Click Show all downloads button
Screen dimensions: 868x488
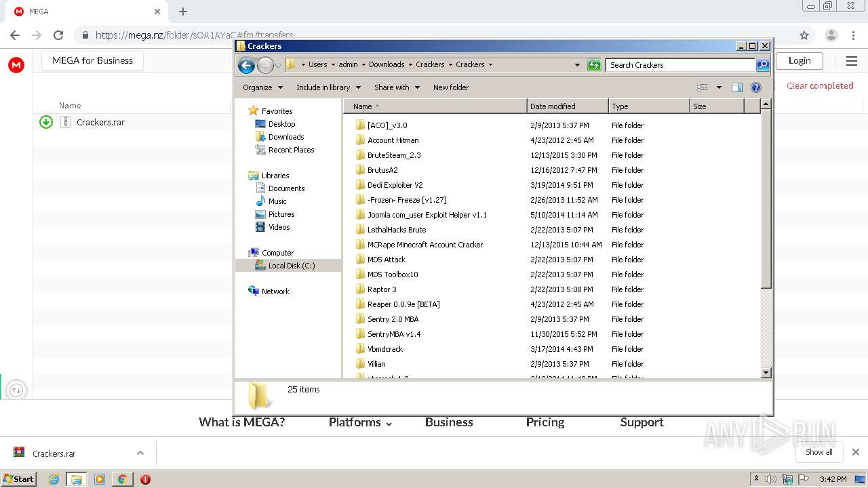coord(818,452)
